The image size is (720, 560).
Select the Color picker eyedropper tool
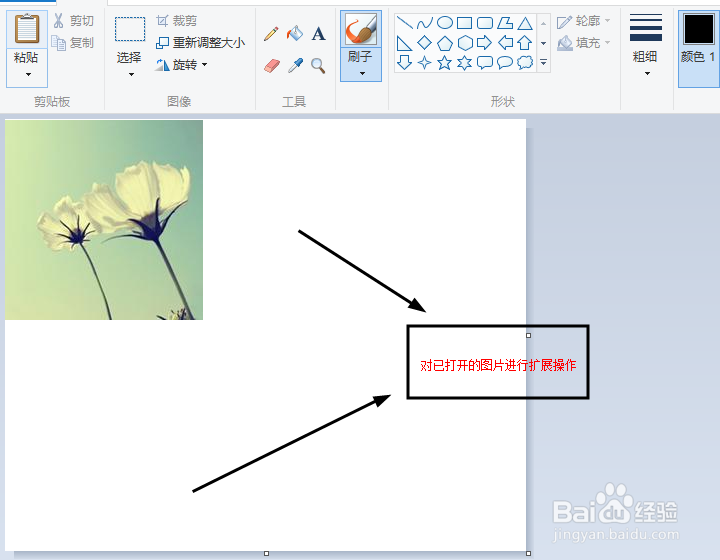(x=295, y=66)
